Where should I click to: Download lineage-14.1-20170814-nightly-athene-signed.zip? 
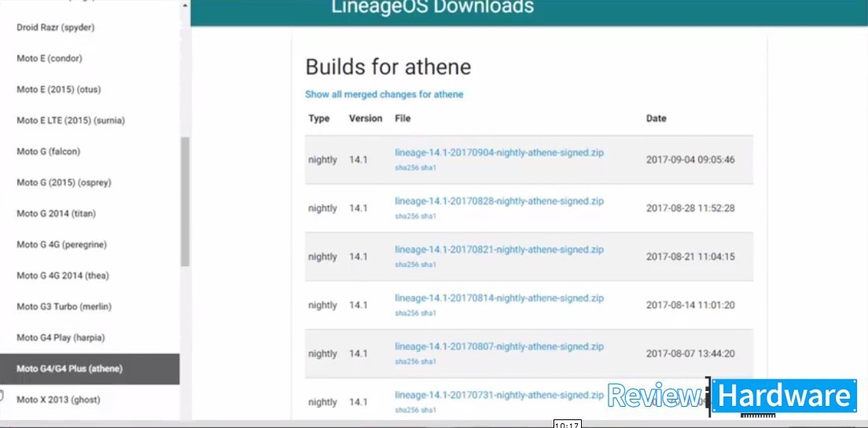(x=499, y=298)
